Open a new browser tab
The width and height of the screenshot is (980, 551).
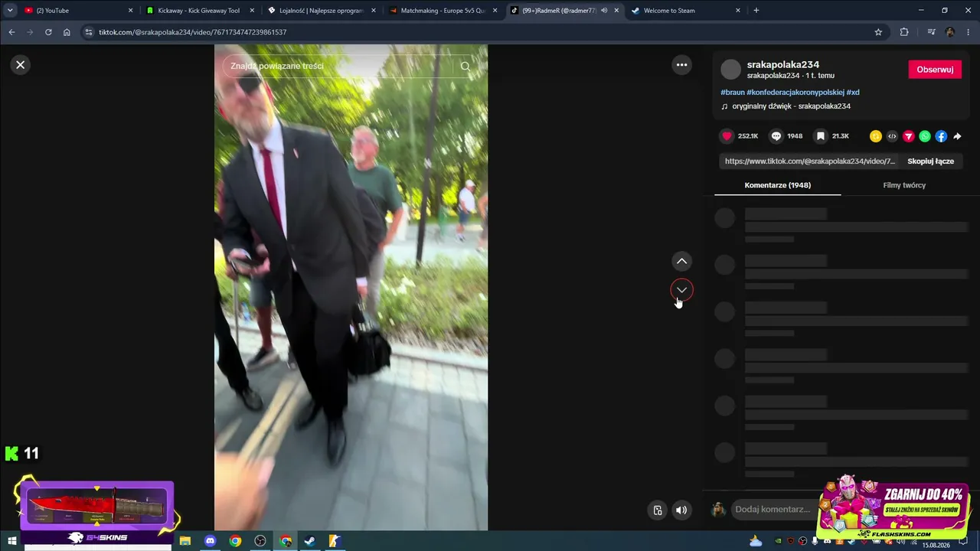coord(756,11)
